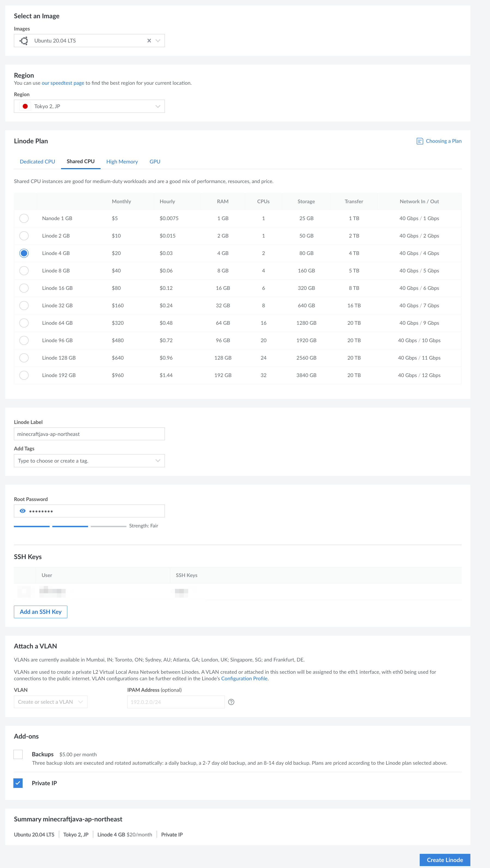The image size is (490, 868).
Task: Open the Configuration Profile link
Action: 244,679
